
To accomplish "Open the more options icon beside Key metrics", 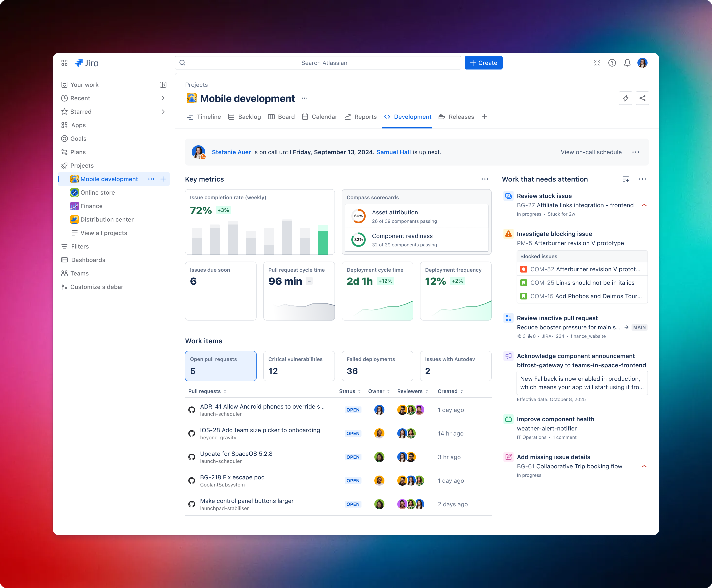I will click(x=484, y=179).
